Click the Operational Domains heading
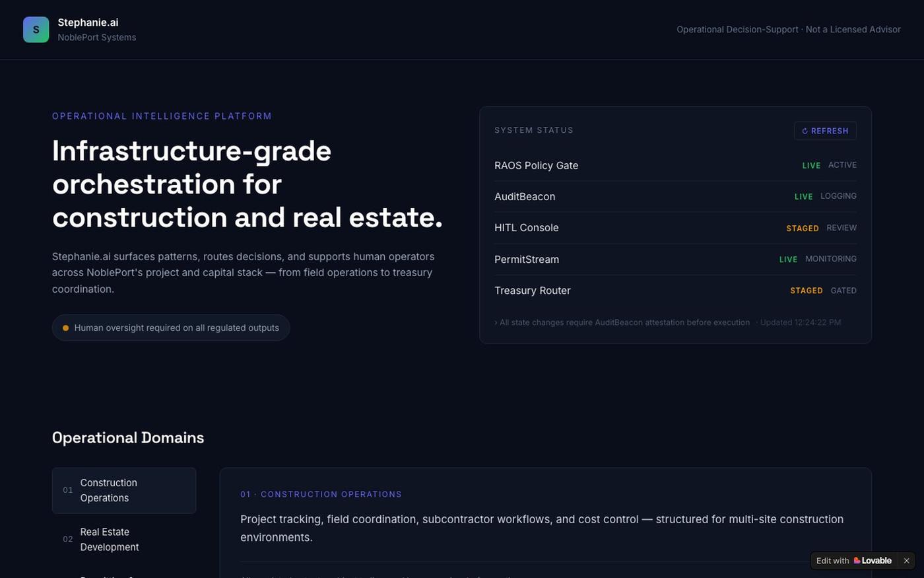 click(128, 438)
